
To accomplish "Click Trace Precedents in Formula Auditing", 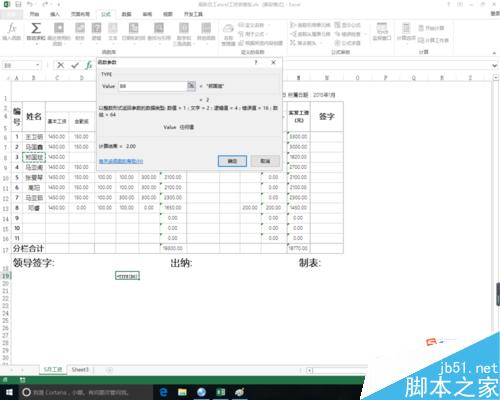I will (x=310, y=25).
